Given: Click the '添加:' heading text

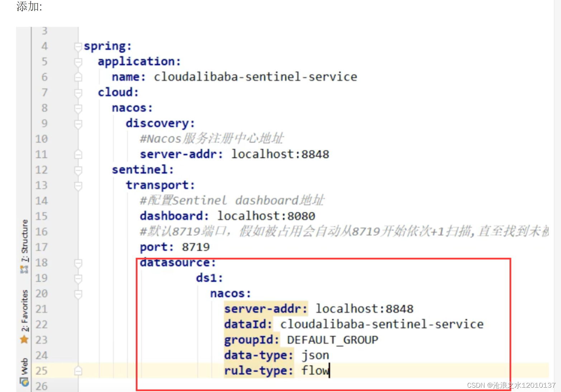Looking at the screenshot, I should [29, 6].
